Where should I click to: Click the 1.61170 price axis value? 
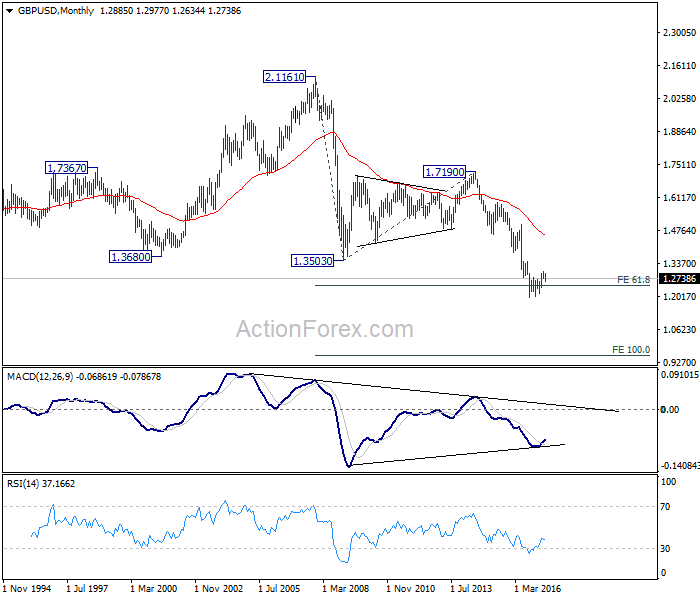679,197
